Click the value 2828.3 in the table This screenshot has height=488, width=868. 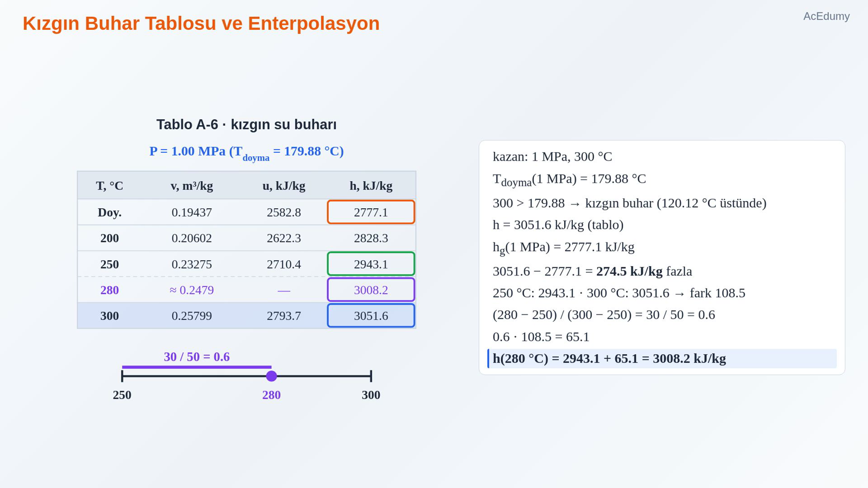click(x=371, y=238)
